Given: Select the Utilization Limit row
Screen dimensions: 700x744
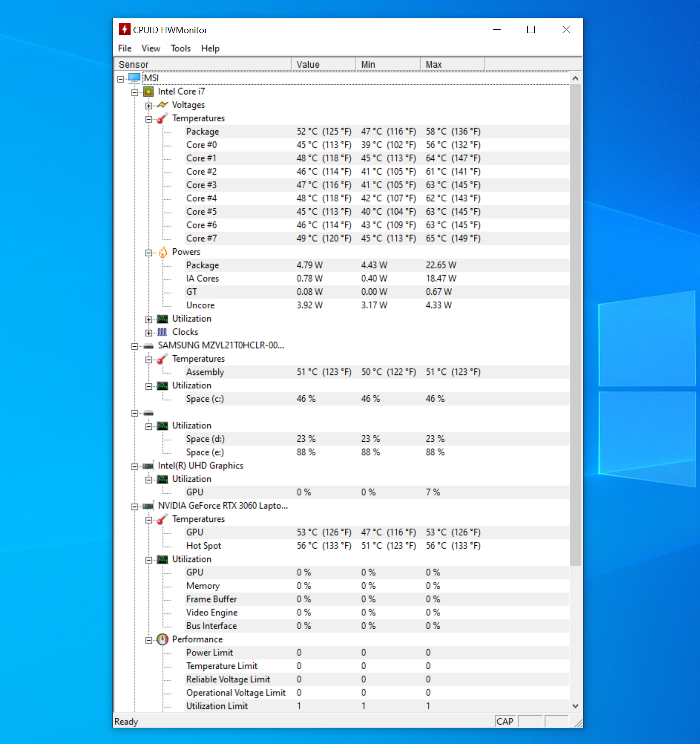Looking at the screenshot, I should (376, 706).
